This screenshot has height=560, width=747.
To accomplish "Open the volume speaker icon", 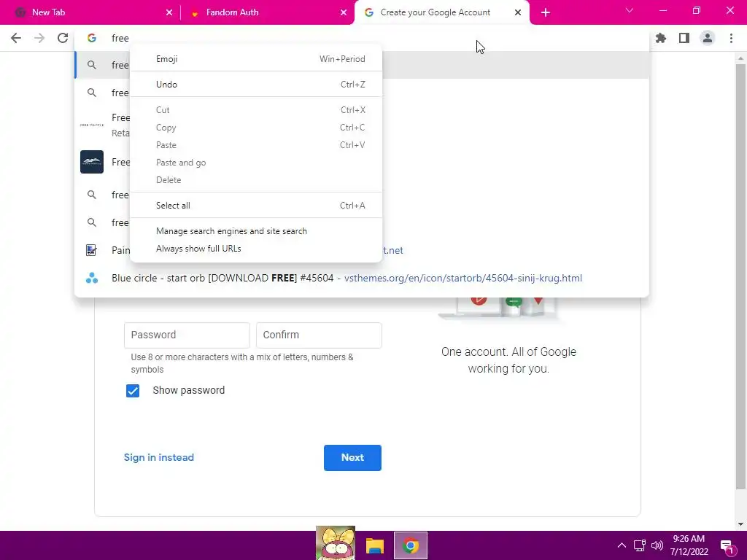I will (x=657, y=545).
